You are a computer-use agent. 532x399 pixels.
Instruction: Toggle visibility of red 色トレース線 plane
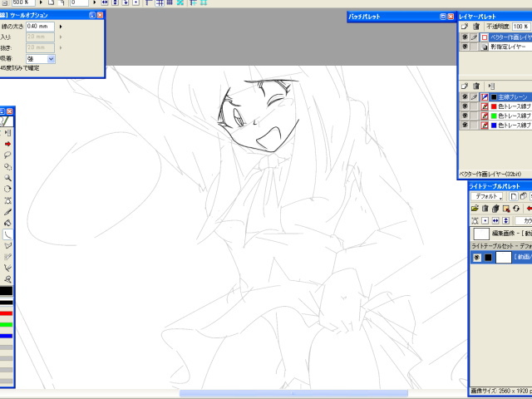(x=465, y=106)
